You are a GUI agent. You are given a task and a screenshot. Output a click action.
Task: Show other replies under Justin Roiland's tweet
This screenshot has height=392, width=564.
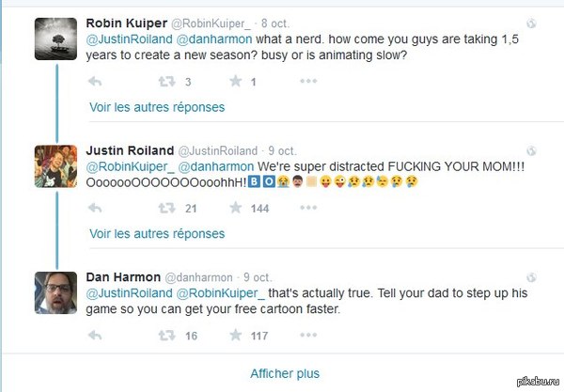[157, 234]
